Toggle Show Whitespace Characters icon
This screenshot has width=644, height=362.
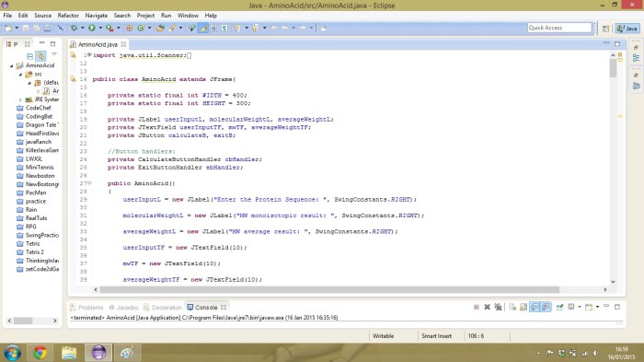[x=224, y=28]
